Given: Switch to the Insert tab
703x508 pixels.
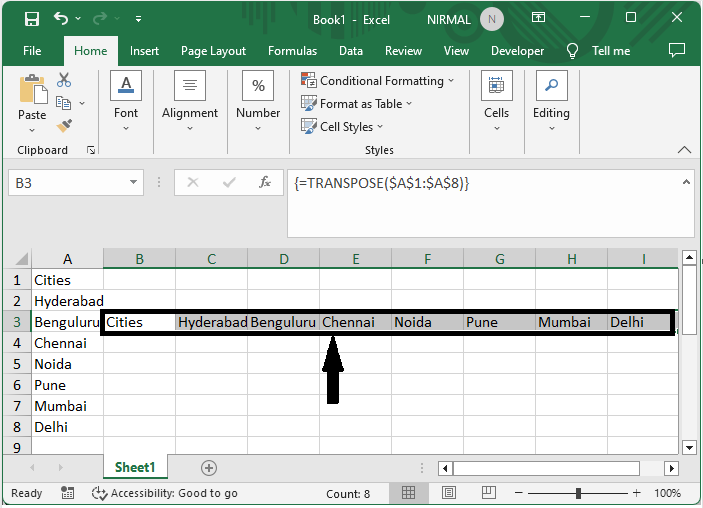Looking at the screenshot, I should pos(144,51).
